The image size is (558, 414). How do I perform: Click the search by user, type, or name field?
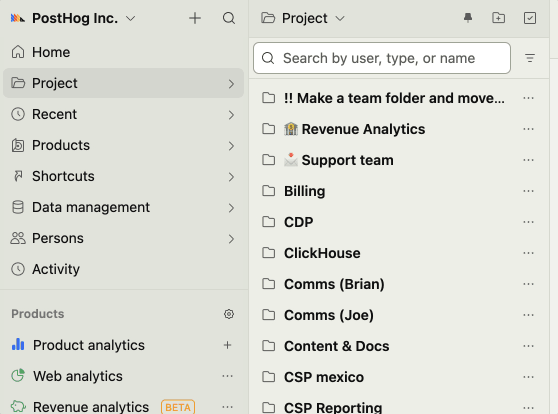pos(382,58)
